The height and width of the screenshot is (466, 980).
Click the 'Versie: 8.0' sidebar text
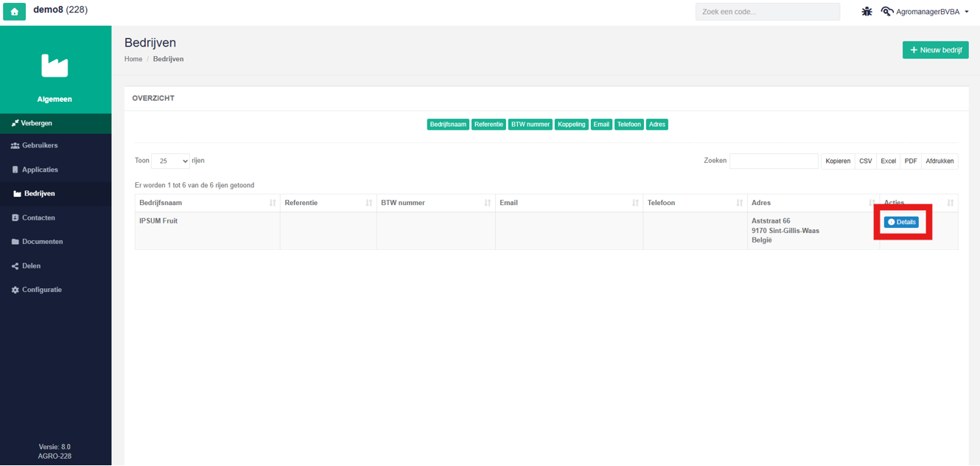coord(55,447)
